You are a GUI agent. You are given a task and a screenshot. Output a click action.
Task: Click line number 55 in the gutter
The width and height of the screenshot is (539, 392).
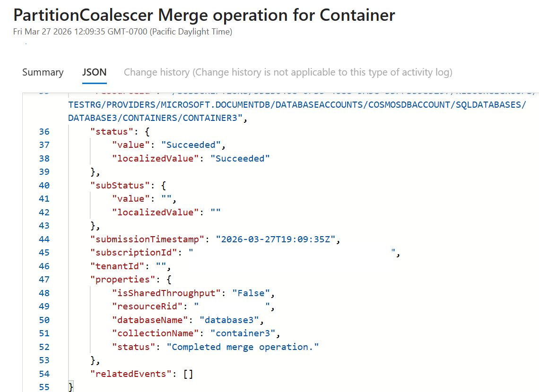point(44,387)
